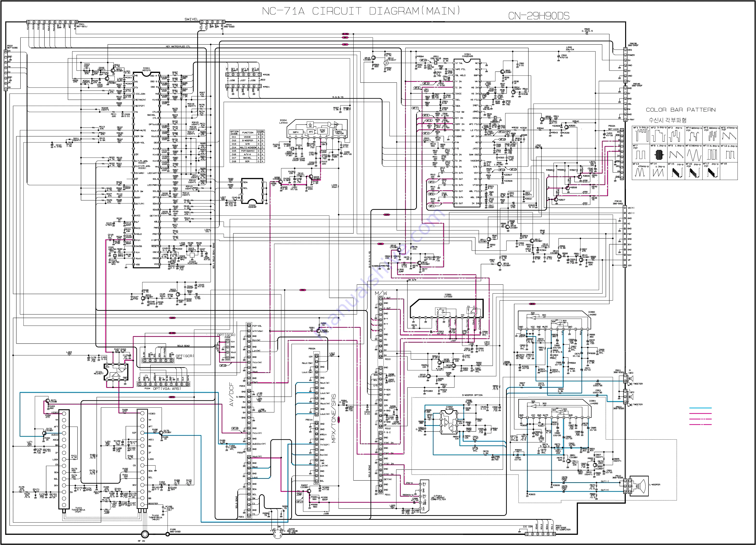
Task: Select the WF16 2Vp-p PIP waveform
Action: [694, 171]
